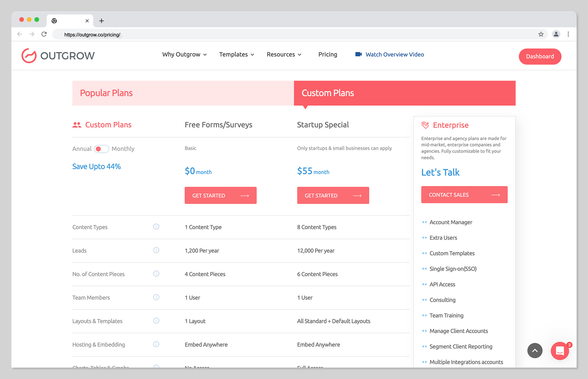This screenshot has height=379, width=588.
Task: Click the bookmark star in the address bar
Action: click(x=541, y=34)
